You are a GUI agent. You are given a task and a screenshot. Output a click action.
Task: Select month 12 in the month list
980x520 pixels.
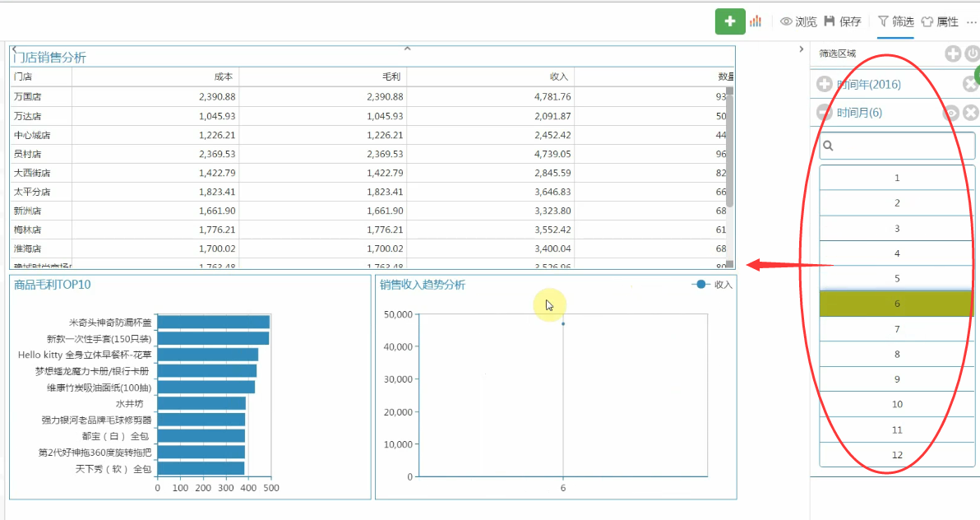click(x=897, y=454)
